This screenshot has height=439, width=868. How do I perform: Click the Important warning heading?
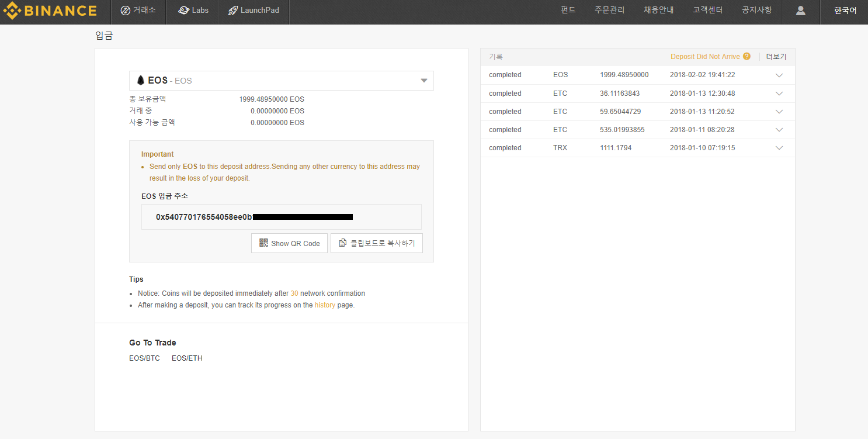(x=158, y=154)
